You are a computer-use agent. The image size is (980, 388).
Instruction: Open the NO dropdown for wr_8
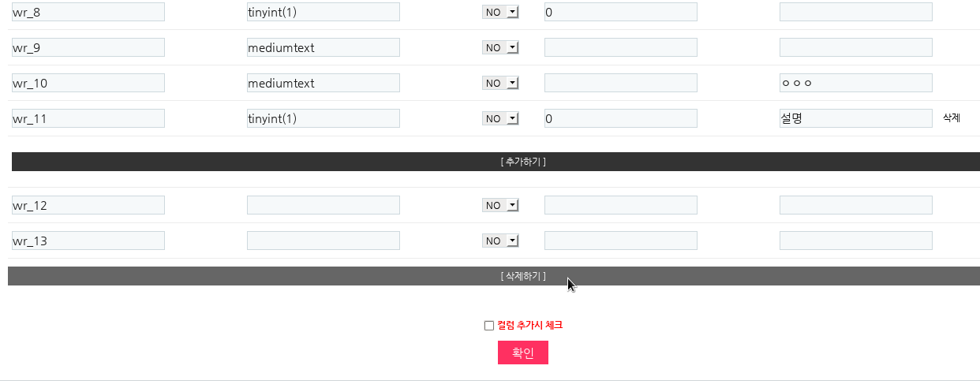click(x=500, y=12)
